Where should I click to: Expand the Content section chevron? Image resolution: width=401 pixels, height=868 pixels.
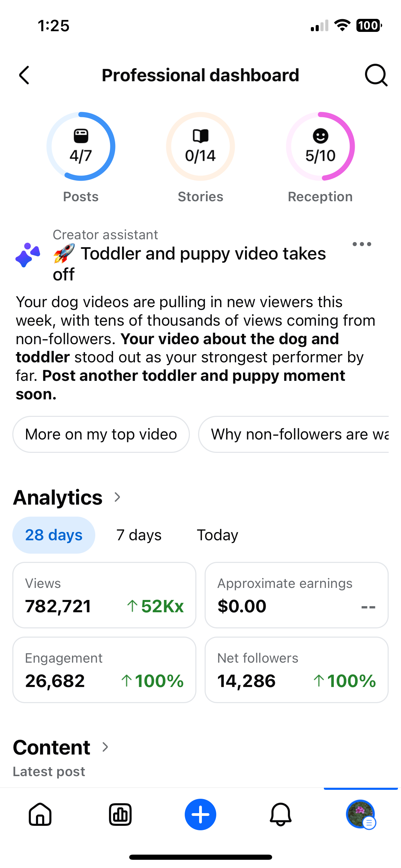tap(105, 747)
